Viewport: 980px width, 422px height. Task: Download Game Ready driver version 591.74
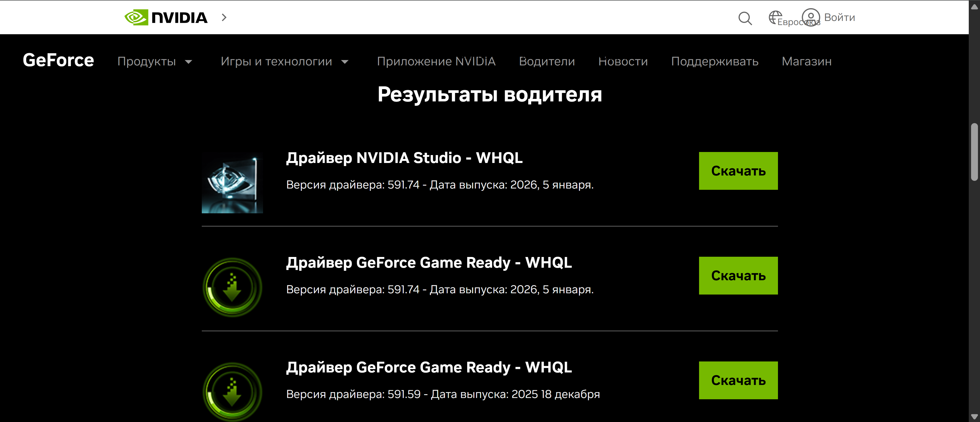pyautogui.click(x=738, y=276)
